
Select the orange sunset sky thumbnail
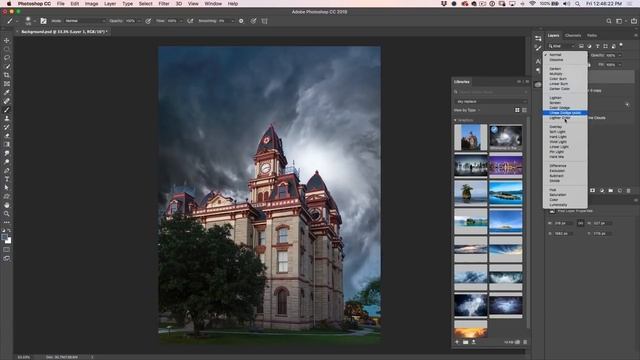pos(471,329)
